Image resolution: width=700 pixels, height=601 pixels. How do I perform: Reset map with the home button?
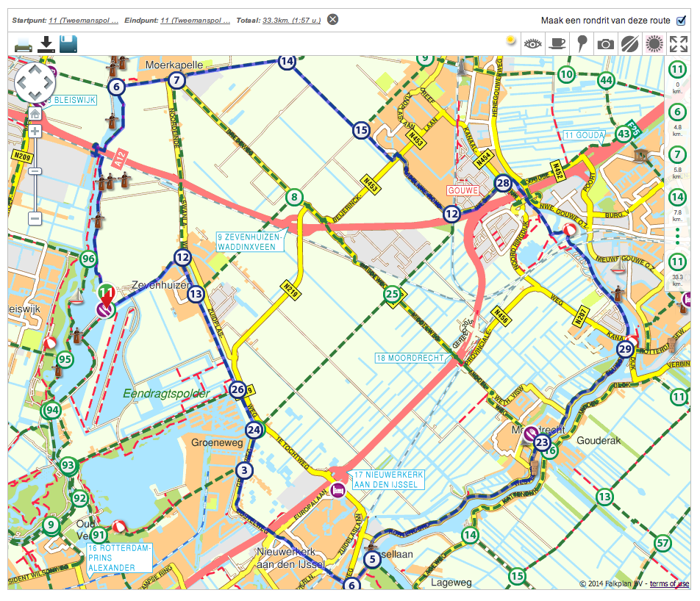35,114
